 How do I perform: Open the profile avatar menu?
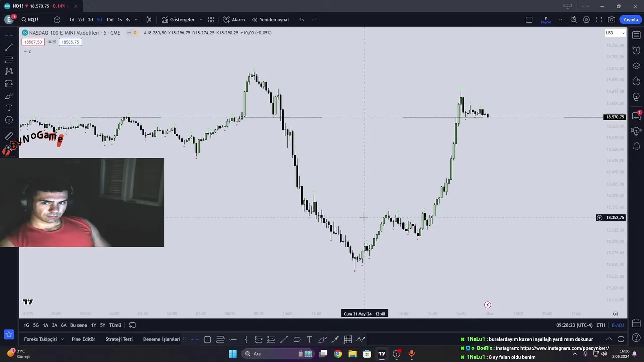pyautogui.click(x=9, y=20)
